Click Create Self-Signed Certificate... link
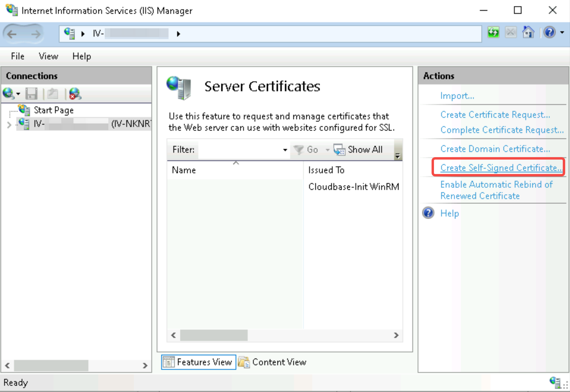The height and width of the screenshot is (392, 570). coord(501,168)
